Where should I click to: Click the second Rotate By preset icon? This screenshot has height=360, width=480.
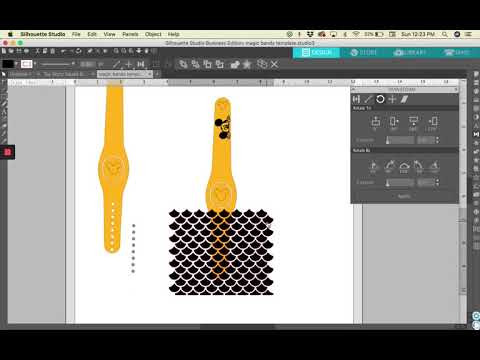point(389,166)
